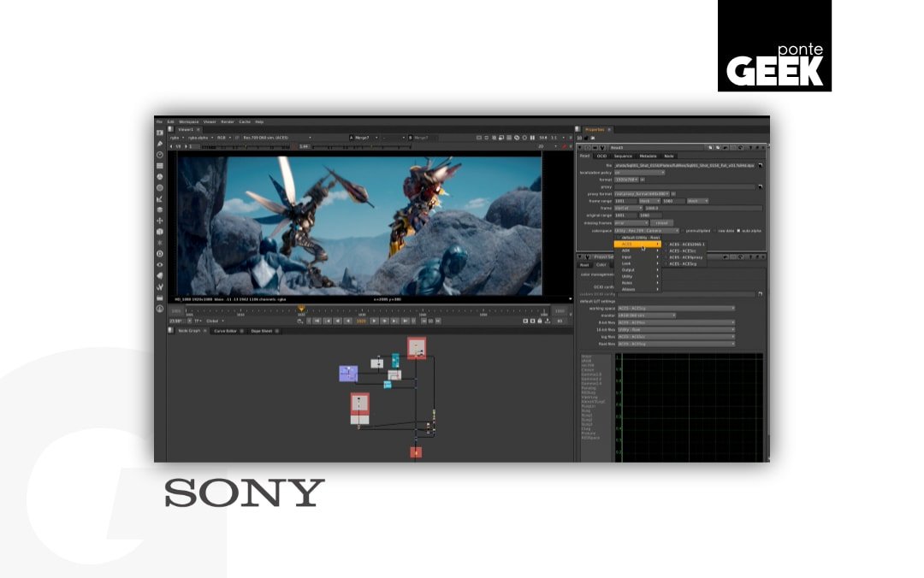924x578 pixels.
Task: Click the red node at graph bottom
Action: (x=416, y=452)
